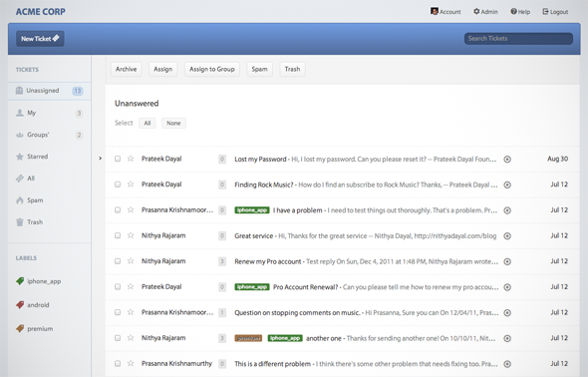Screen dimensions: 588x377
Task: Click brown premium tag on another one ticket
Action: (248, 338)
